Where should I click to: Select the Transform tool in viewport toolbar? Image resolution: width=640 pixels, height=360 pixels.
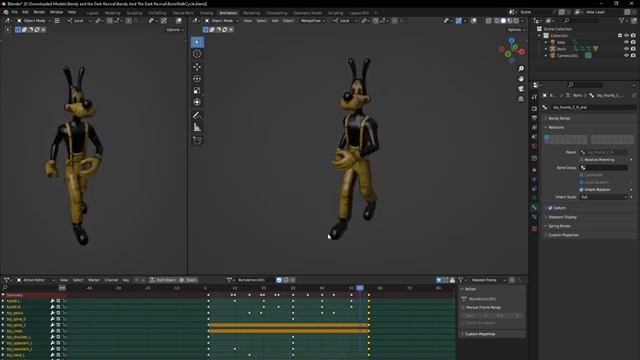[x=197, y=102]
